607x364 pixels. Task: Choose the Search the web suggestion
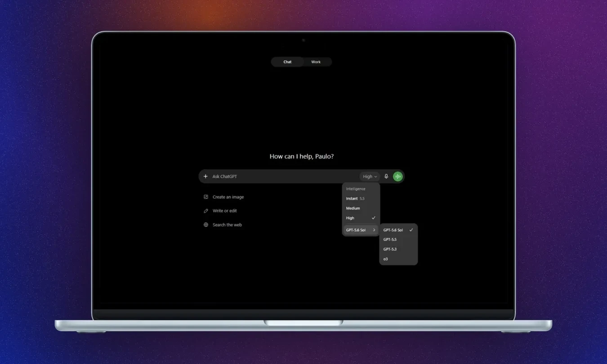point(223,225)
